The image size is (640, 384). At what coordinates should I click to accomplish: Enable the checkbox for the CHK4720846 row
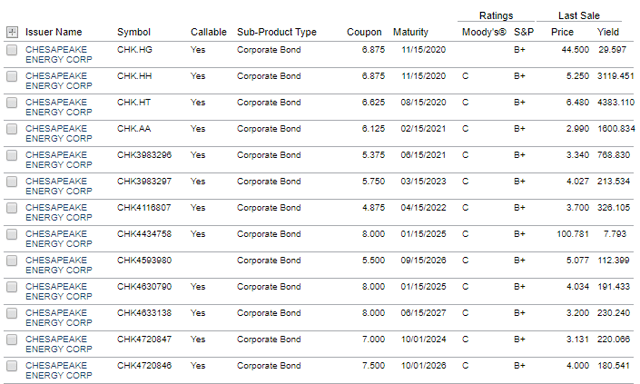click(x=12, y=366)
